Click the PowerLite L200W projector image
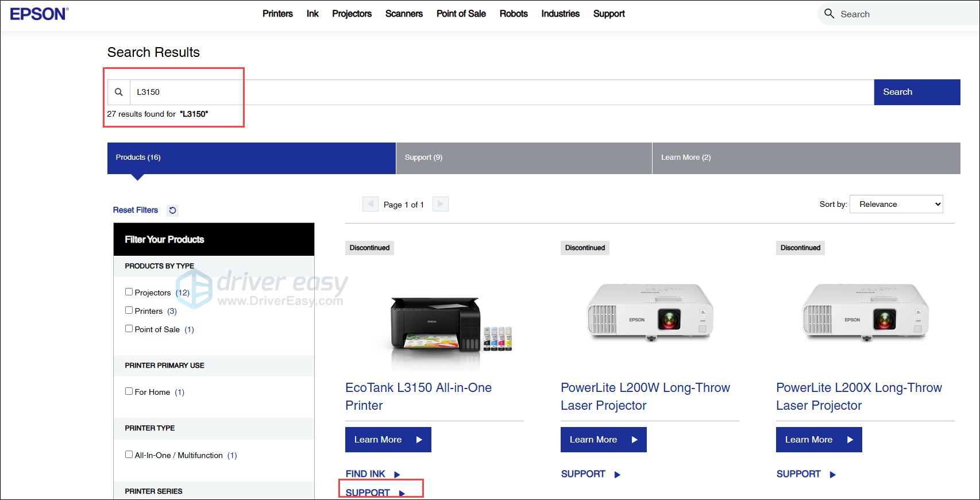 coord(650,312)
